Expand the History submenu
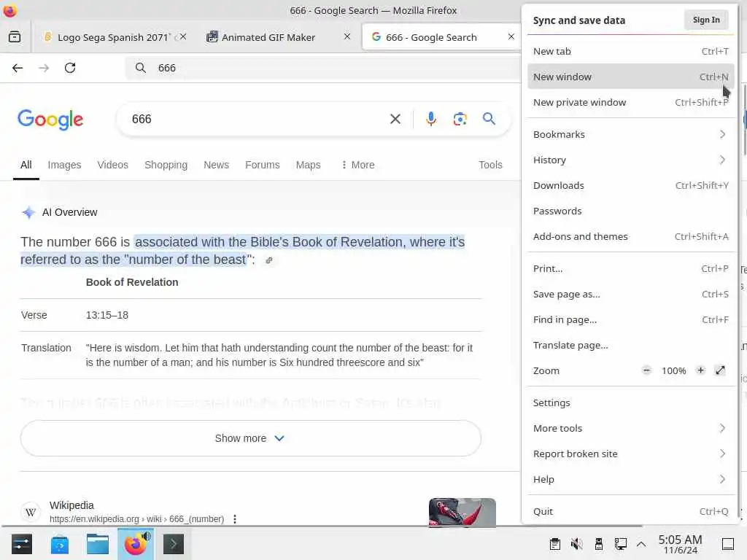747x560 pixels. [630, 160]
